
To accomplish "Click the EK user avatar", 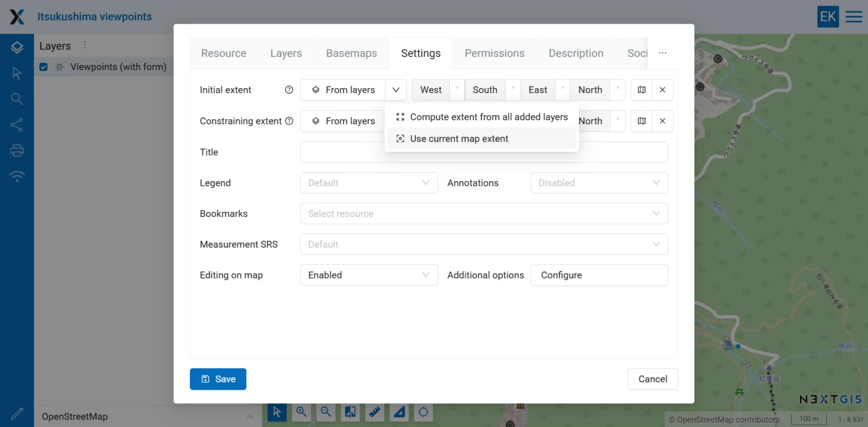I will [x=828, y=17].
